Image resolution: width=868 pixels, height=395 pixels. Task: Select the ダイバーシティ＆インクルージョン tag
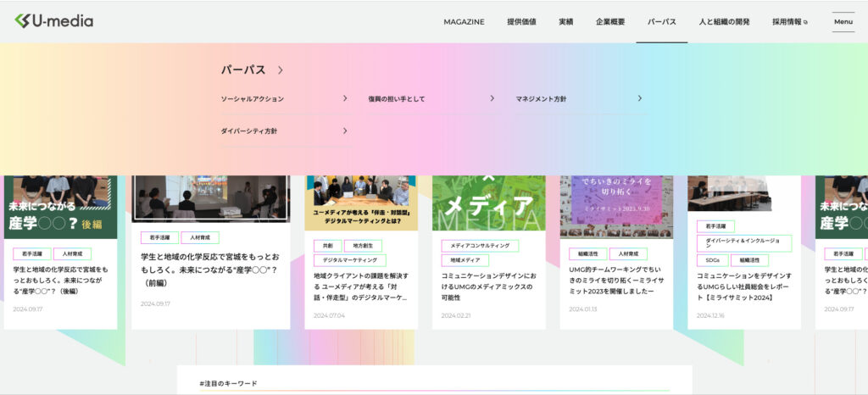tap(744, 243)
